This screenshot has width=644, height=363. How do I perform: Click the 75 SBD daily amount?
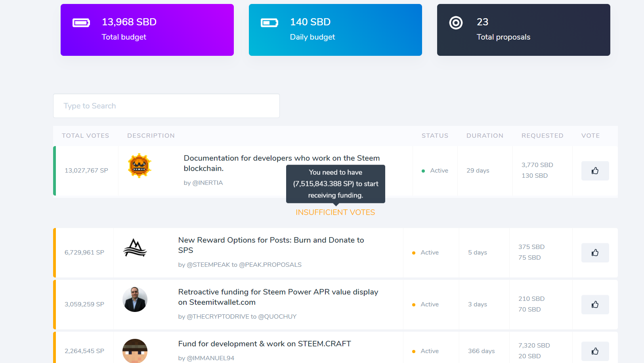click(529, 258)
